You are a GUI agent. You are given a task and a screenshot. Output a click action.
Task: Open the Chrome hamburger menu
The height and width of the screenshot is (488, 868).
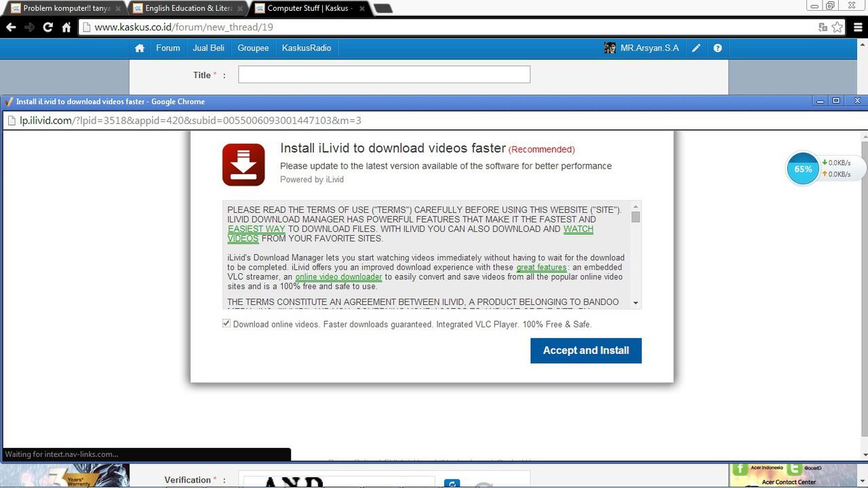(859, 27)
